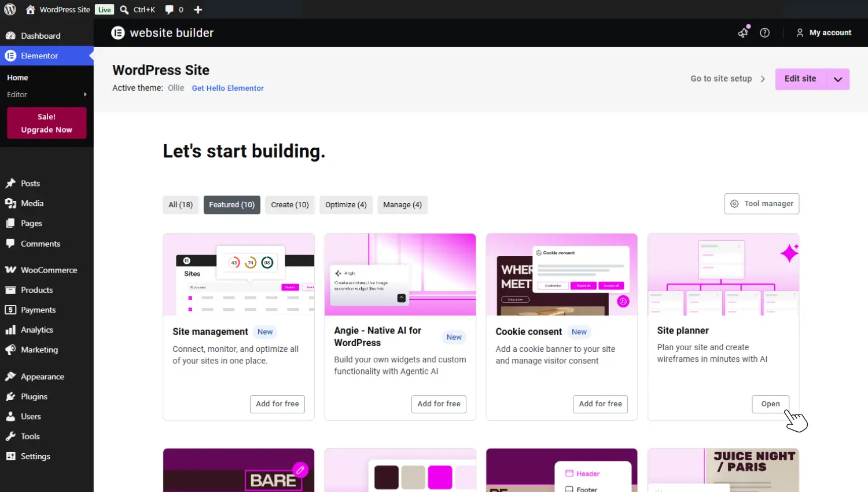The height and width of the screenshot is (492, 868).
Task: Click the color palette card thumbnail
Action: point(400,470)
